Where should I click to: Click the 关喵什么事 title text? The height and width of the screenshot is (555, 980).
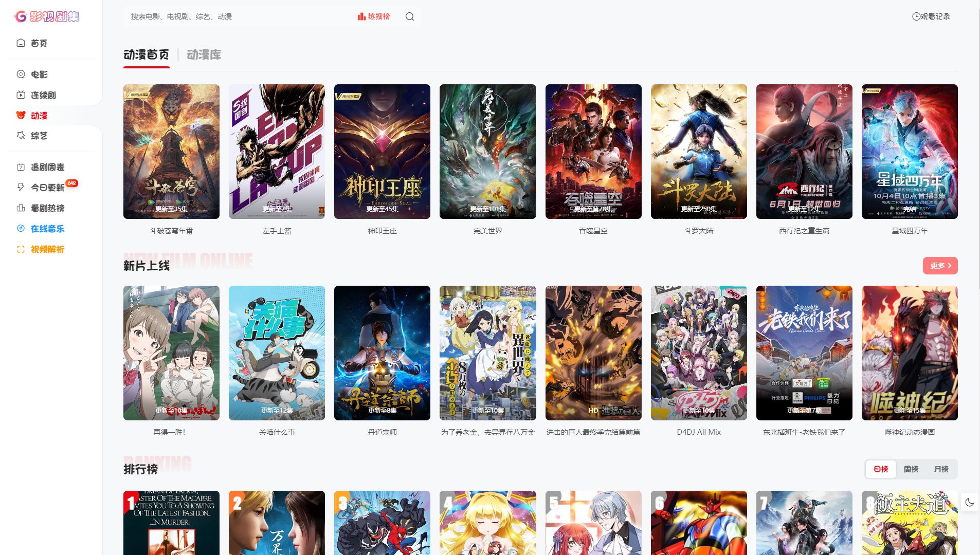point(277,432)
